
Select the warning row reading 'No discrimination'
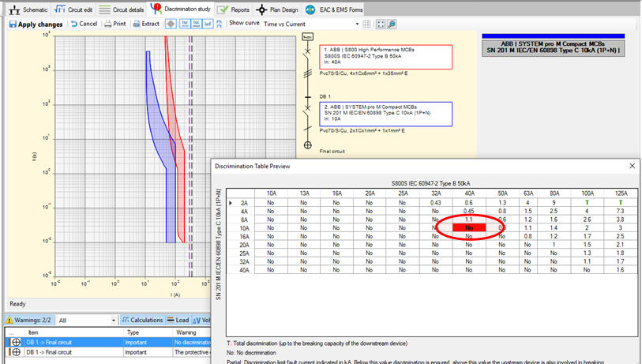tap(107, 343)
